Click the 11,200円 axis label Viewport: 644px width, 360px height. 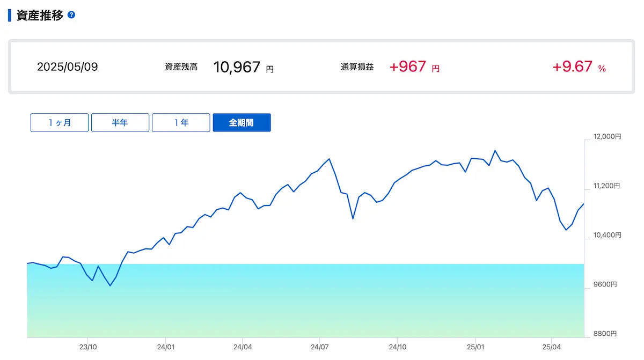606,186
